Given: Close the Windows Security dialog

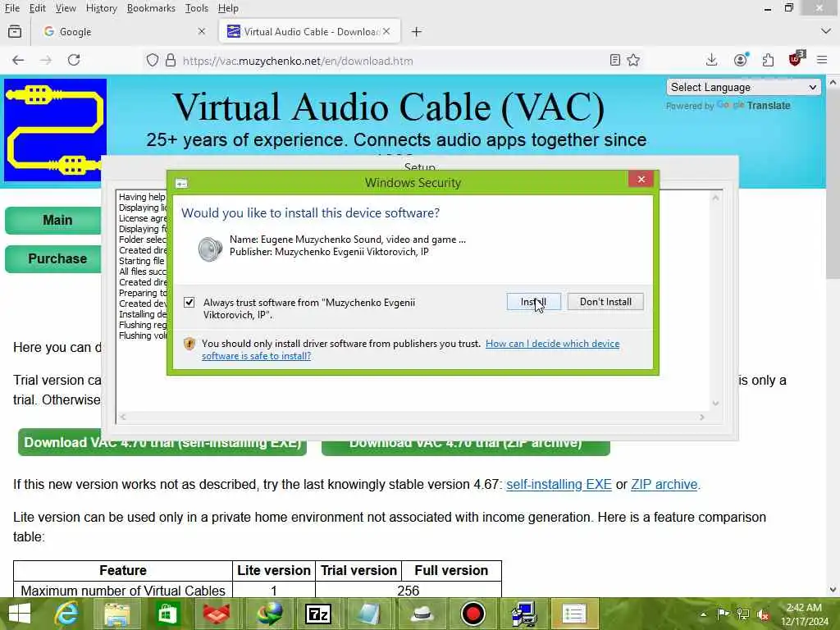Looking at the screenshot, I should click(641, 179).
